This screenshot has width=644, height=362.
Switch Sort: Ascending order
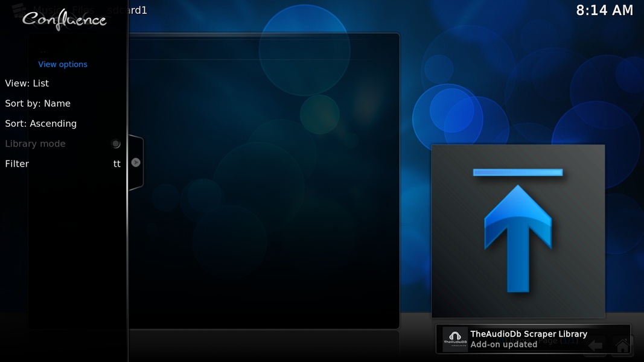63,124
